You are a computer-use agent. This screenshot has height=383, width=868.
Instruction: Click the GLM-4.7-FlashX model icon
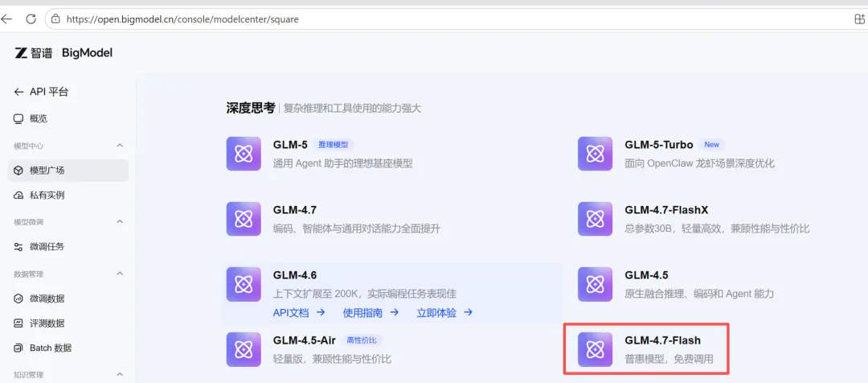click(595, 219)
